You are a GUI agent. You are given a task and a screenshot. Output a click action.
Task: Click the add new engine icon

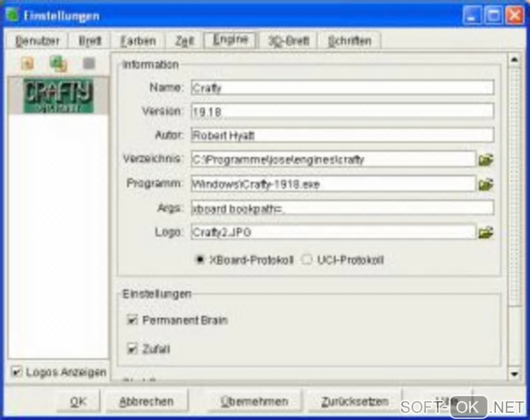28,63
